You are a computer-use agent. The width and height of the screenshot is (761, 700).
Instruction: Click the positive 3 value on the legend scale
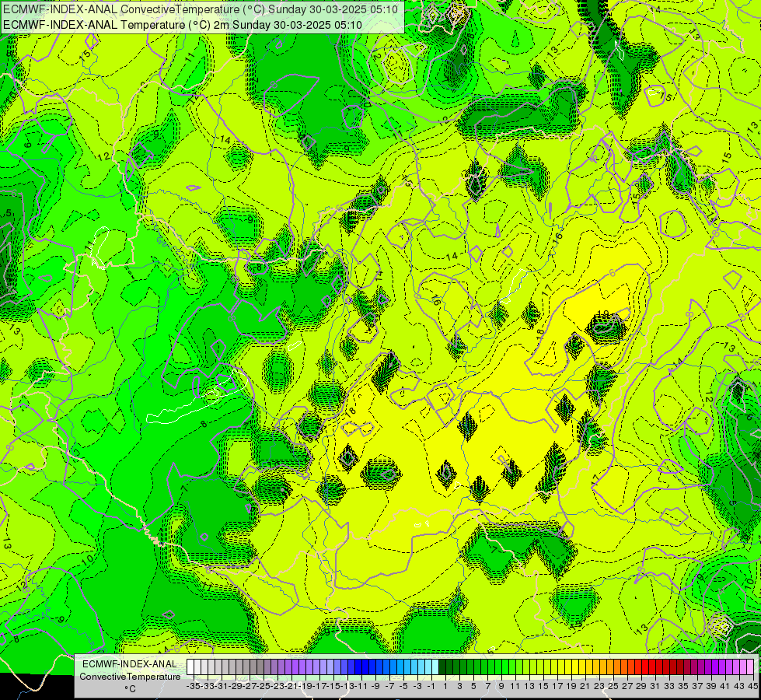459,686
